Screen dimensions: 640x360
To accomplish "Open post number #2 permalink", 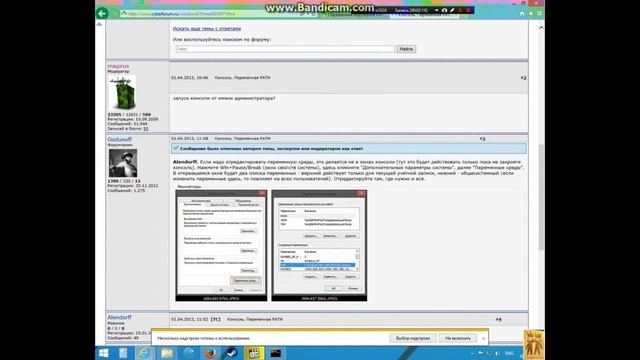I will point(523,78).
